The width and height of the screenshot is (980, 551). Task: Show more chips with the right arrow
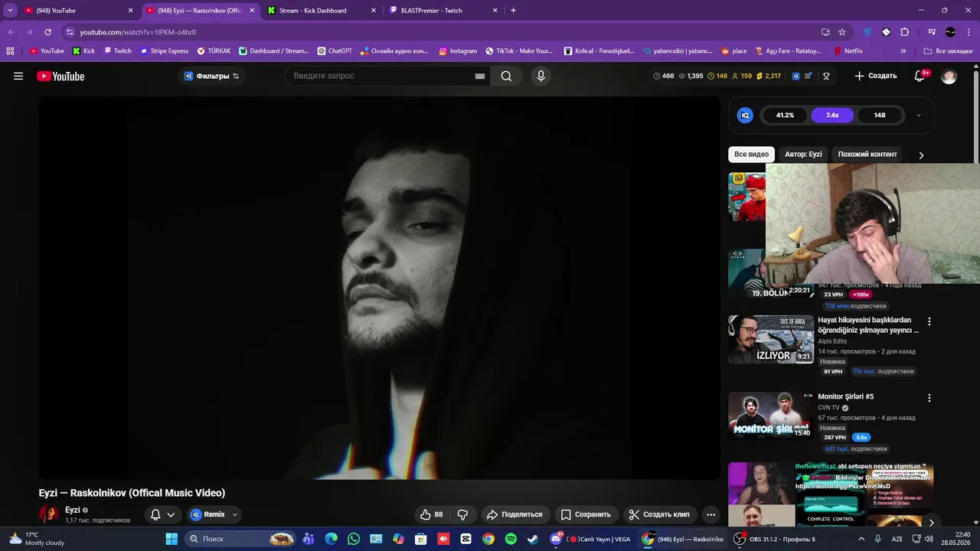pos(921,155)
